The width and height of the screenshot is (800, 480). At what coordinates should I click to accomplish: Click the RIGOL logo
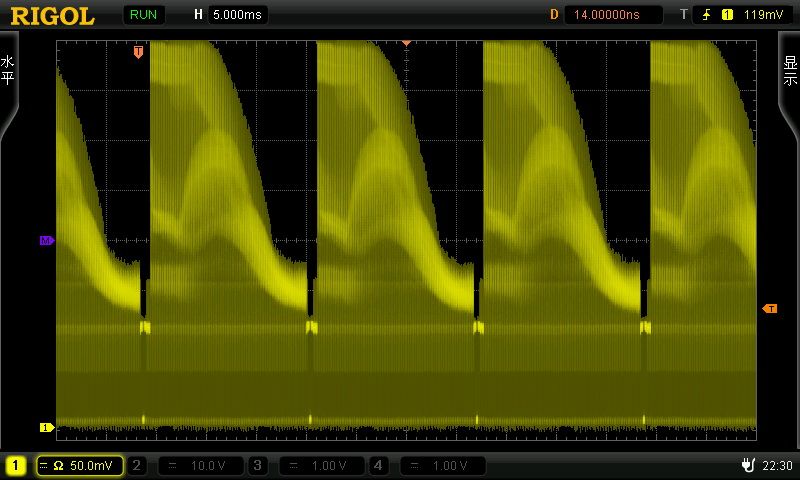pos(54,15)
